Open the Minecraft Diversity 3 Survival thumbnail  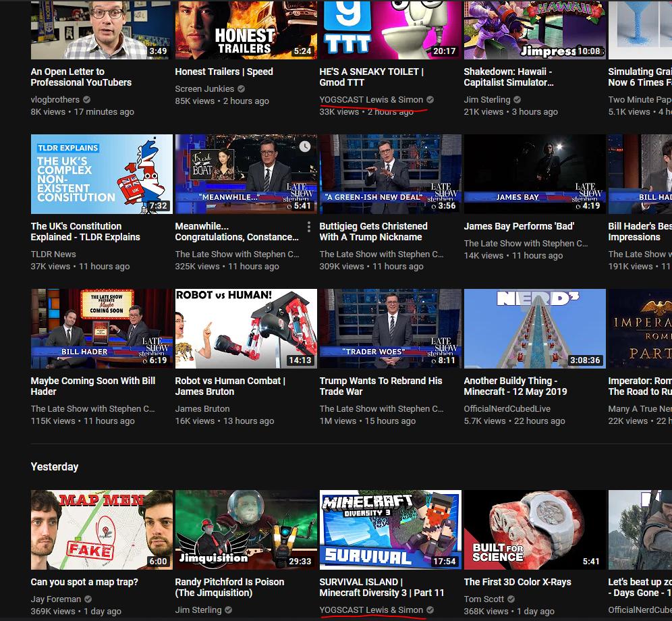coord(391,530)
